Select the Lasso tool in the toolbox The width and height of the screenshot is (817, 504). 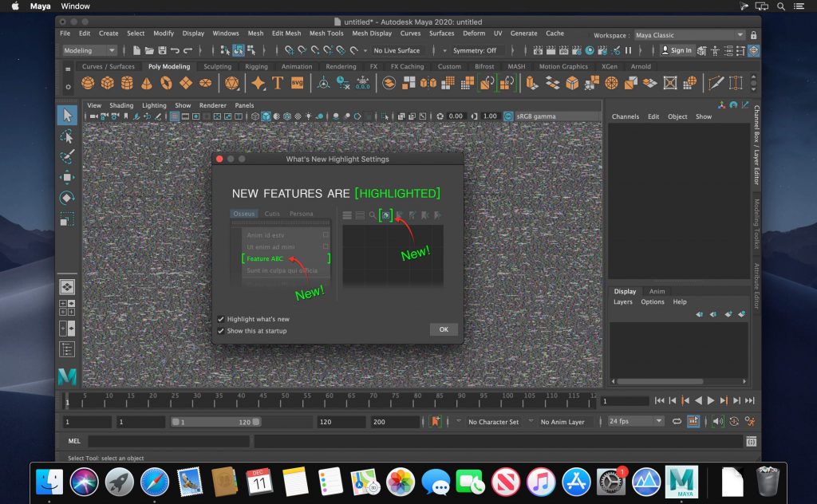click(68, 136)
